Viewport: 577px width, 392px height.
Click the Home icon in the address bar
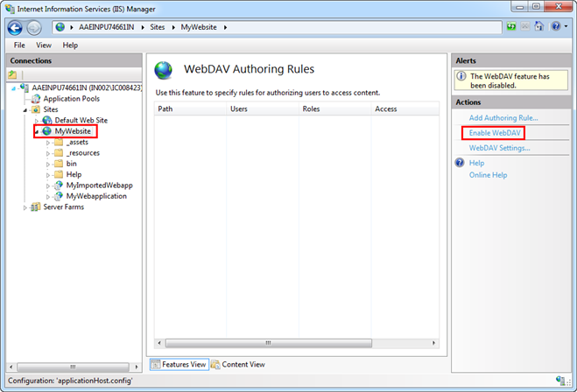[539, 27]
